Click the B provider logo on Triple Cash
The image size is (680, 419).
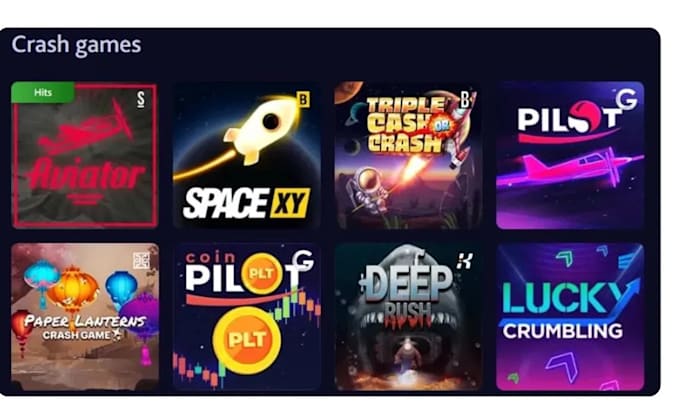pyautogui.click(x=465, y=99)
